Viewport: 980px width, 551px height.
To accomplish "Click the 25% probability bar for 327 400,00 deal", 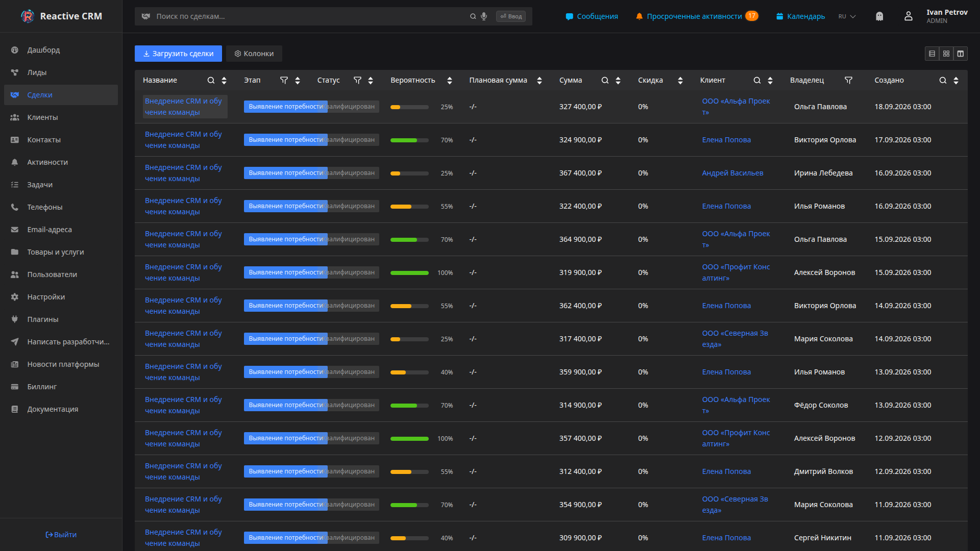I will point(409,107).
